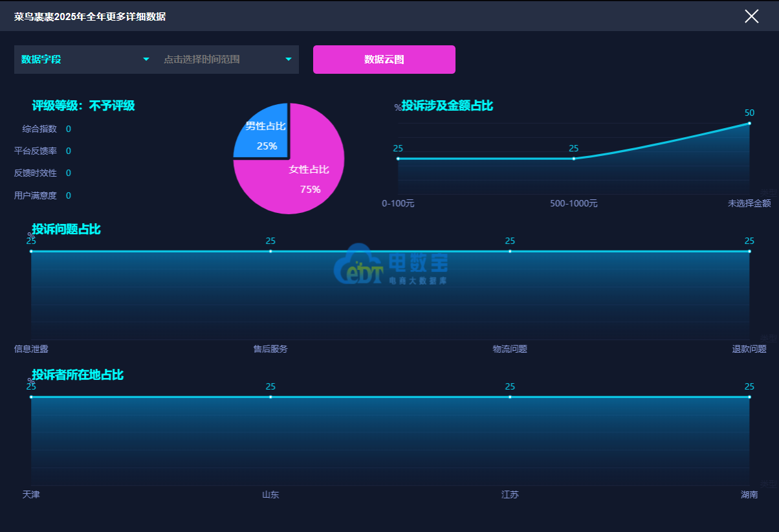Click the data point above 退款问题

(749, 251)
